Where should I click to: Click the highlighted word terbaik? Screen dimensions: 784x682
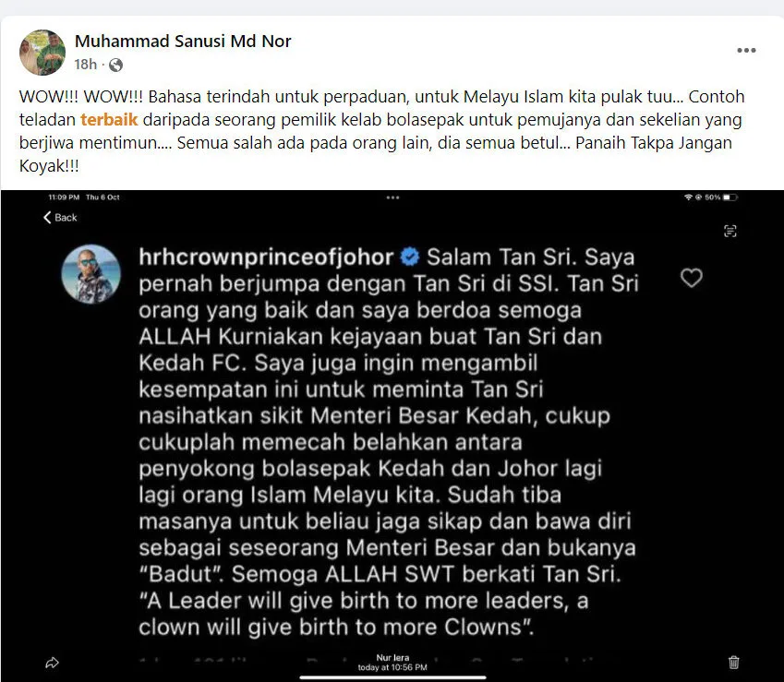(x=109, y=119)
